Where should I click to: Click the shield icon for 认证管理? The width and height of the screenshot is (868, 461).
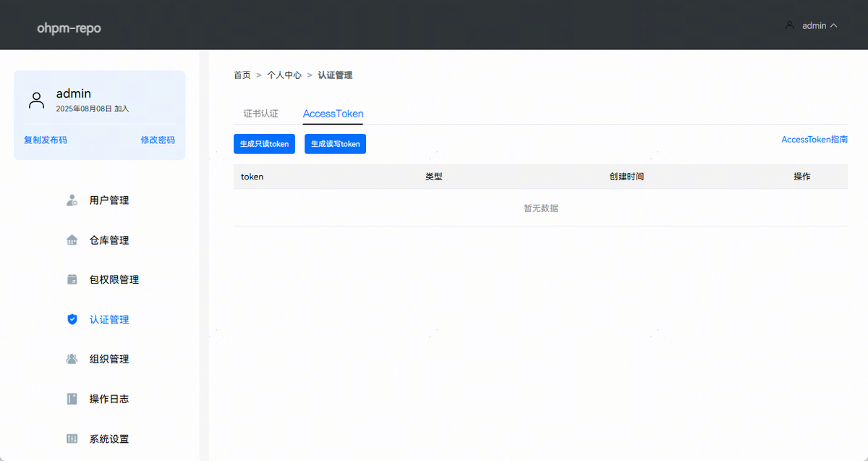(72, 319)
